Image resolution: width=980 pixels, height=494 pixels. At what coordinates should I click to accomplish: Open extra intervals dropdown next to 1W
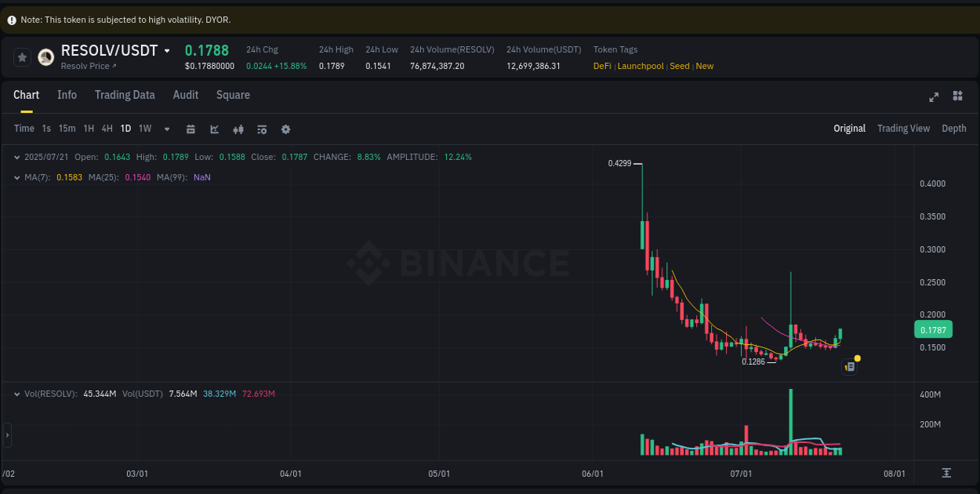[166, 129]
